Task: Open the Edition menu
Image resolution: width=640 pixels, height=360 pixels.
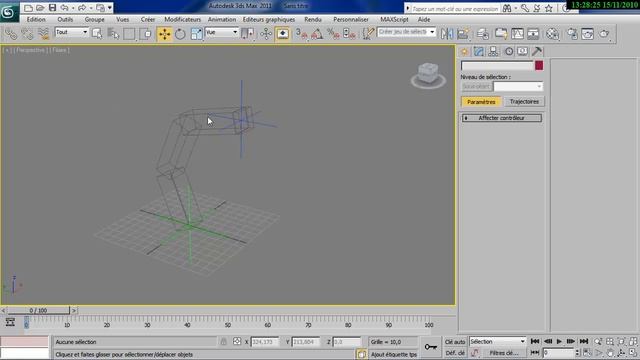Action: pos(36,19)
